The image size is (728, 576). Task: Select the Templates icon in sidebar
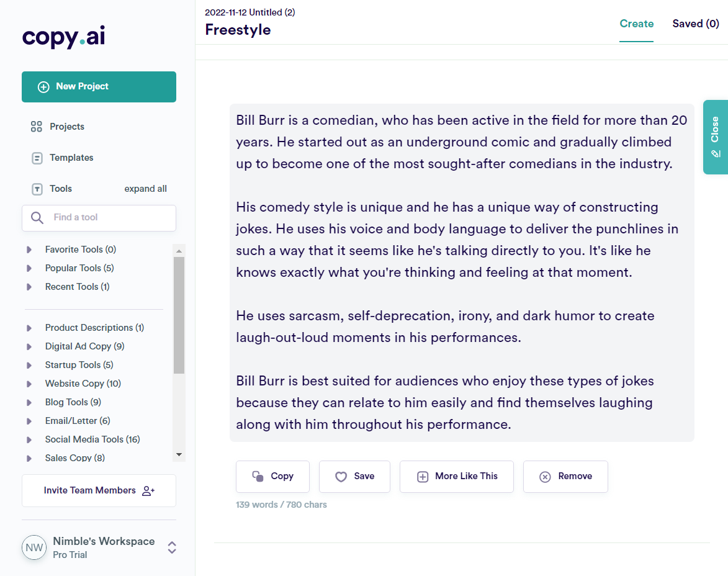(x=36, y=157)
